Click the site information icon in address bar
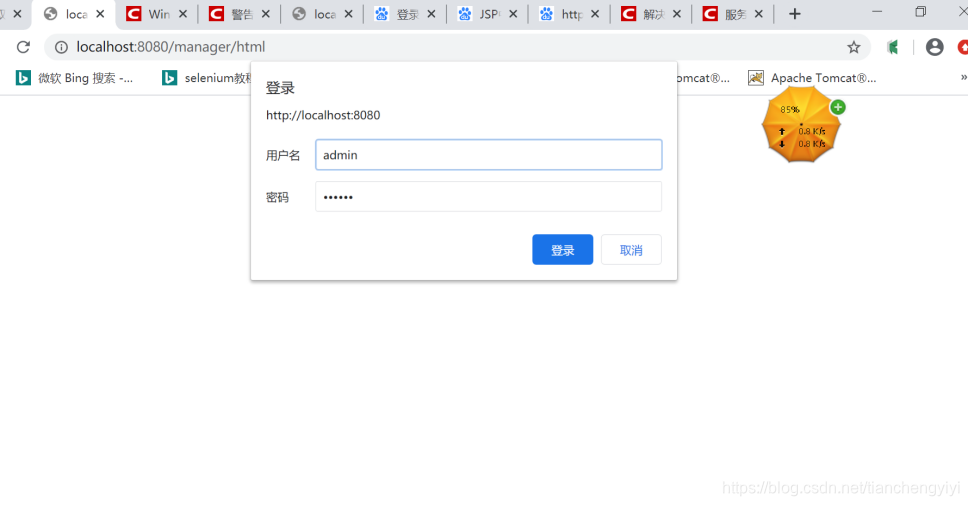 pyautogui.click(x=61, y=47)
